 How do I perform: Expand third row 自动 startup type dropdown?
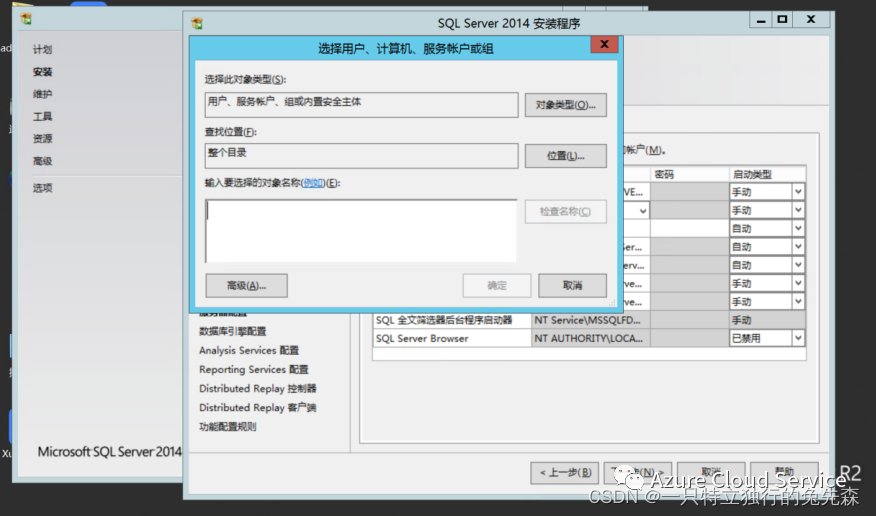[798, 228]
